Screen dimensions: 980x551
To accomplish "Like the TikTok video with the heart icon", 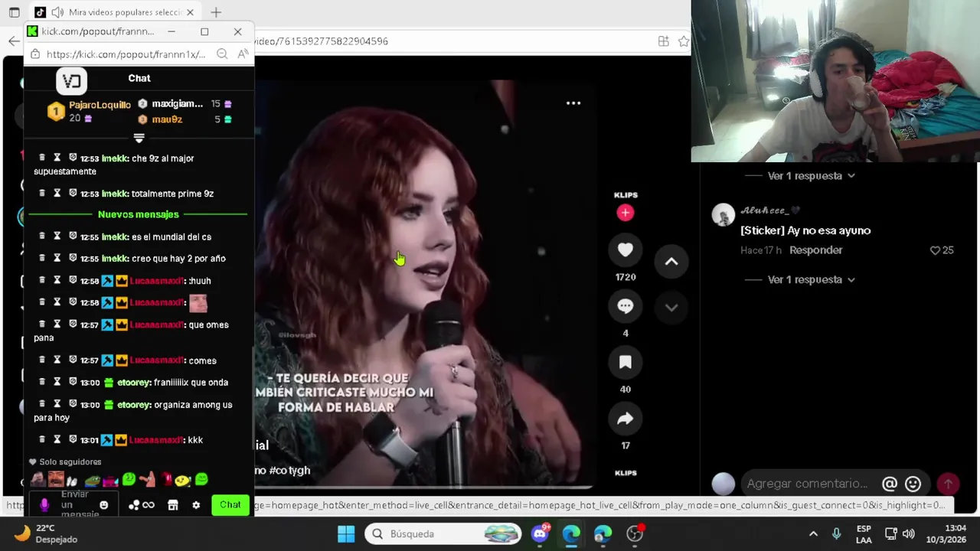I will tap(626, 249).
